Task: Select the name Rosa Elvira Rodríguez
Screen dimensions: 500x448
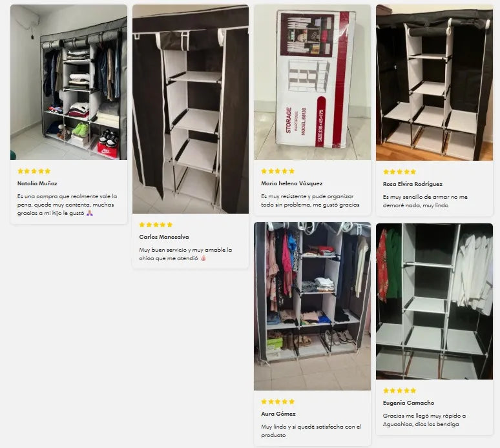Action: tap(413, 184)
